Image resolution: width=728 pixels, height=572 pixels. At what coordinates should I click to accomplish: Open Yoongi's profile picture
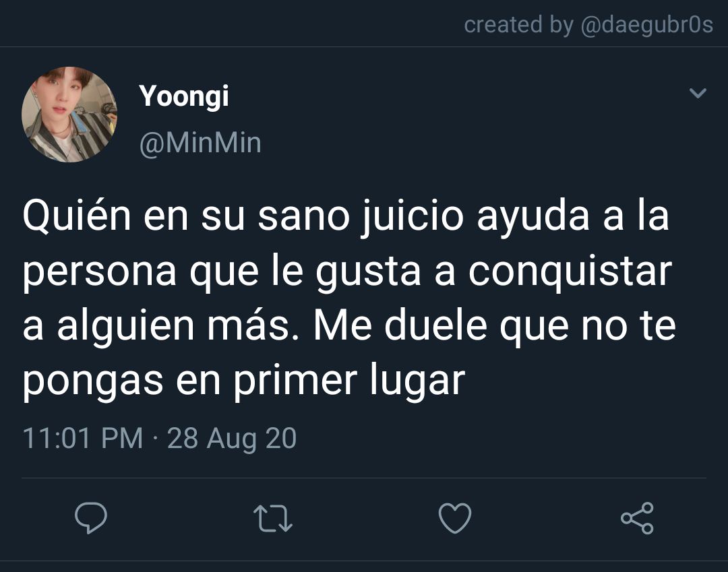[69, 115]
